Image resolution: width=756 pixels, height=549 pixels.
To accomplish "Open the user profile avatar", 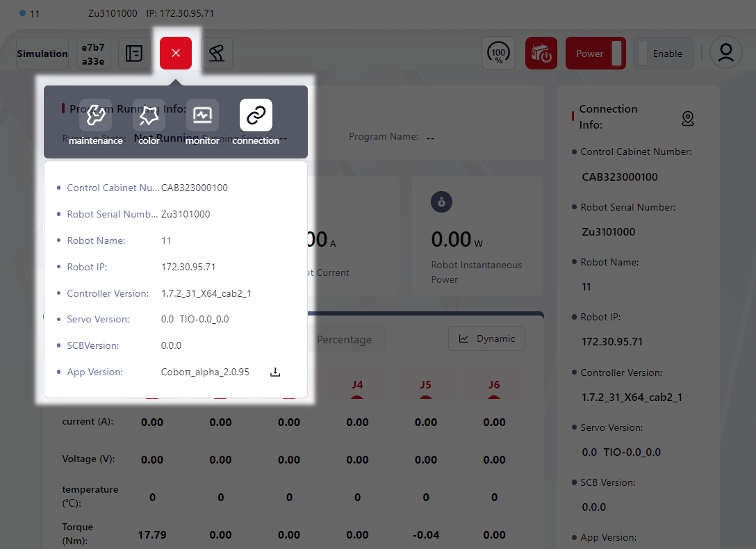I will (726, 54).
